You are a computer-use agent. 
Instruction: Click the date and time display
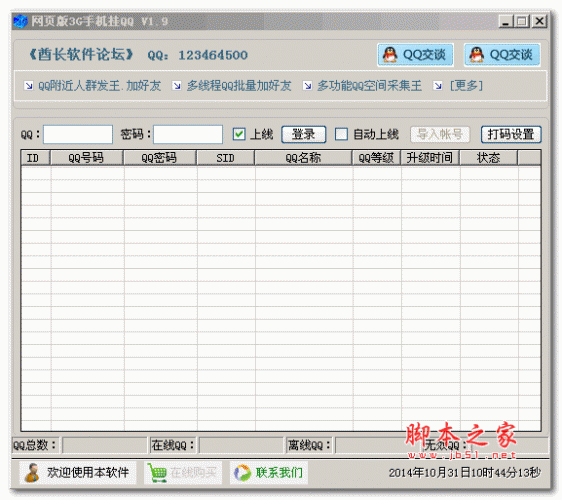(x=465, y=473)
